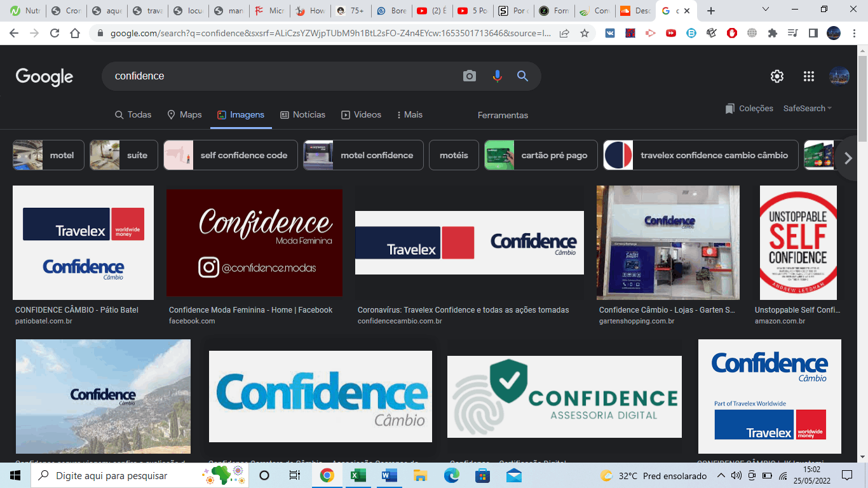Viewport: 868px width, 488px height.
Task: Go back to the previous page
Action: click(x=15, y=33)
